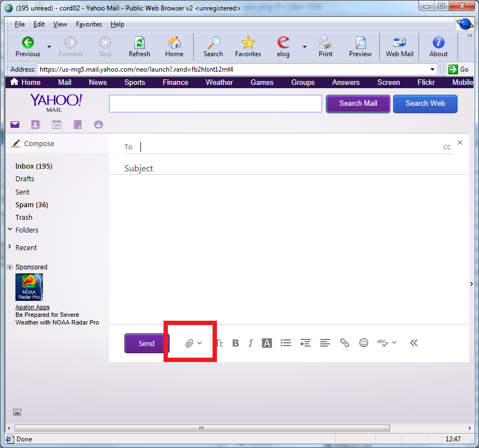Image resolution: width=479 pixels, height=448 pixels.
Task: Open the Notepad icon
Action: click(x=78, y=125)
